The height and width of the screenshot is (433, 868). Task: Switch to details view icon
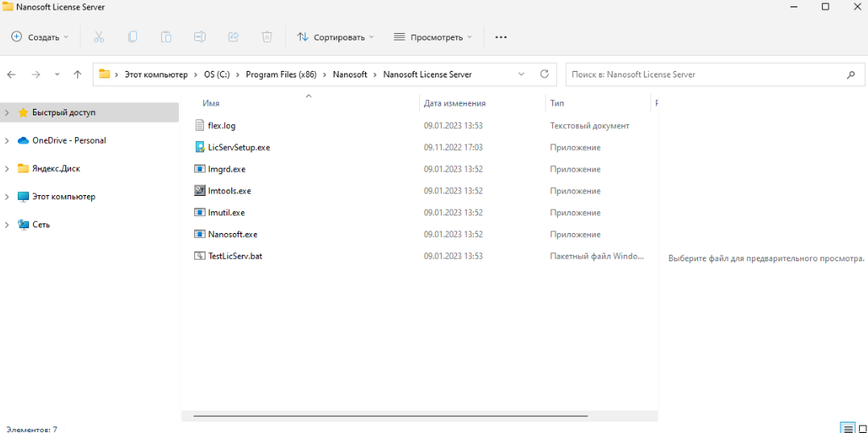pos(848,429)
